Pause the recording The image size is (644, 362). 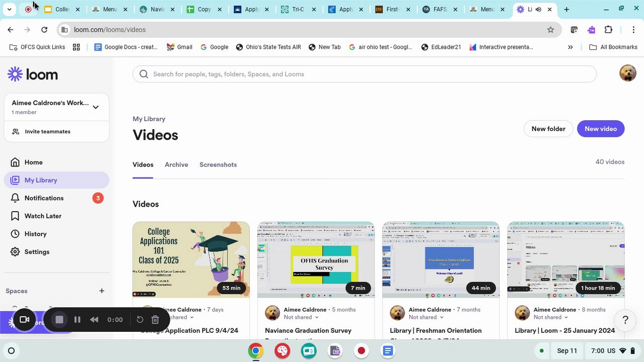77,320
